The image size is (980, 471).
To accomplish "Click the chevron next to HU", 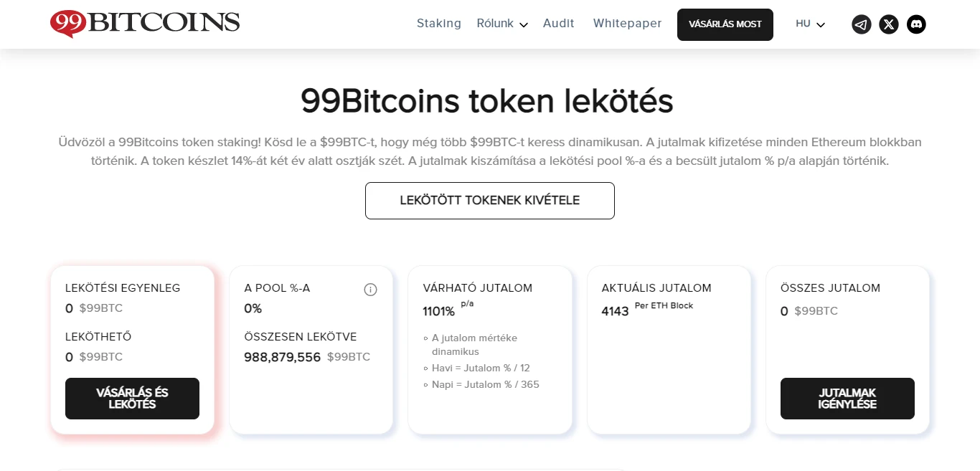I will click(x=821, y=25).
